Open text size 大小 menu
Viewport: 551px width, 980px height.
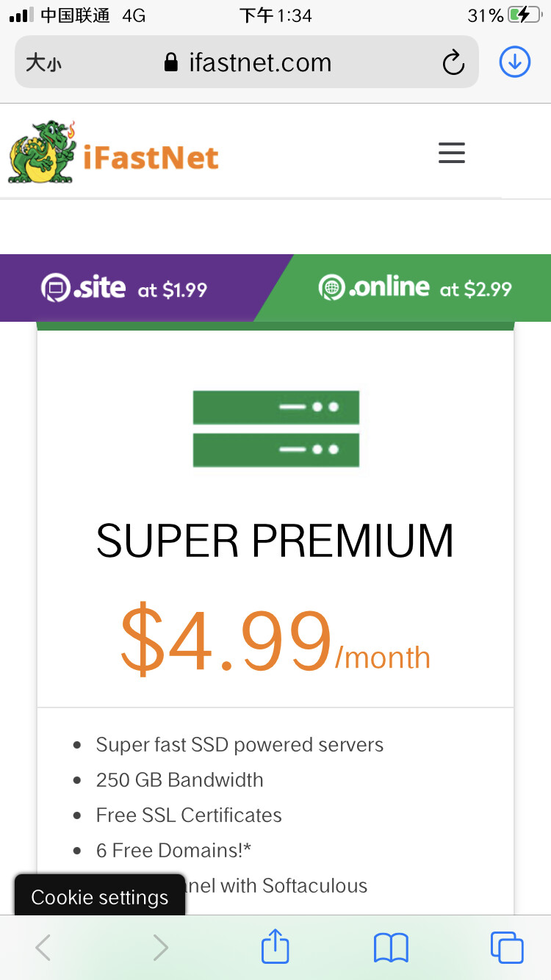pos(43,63)
